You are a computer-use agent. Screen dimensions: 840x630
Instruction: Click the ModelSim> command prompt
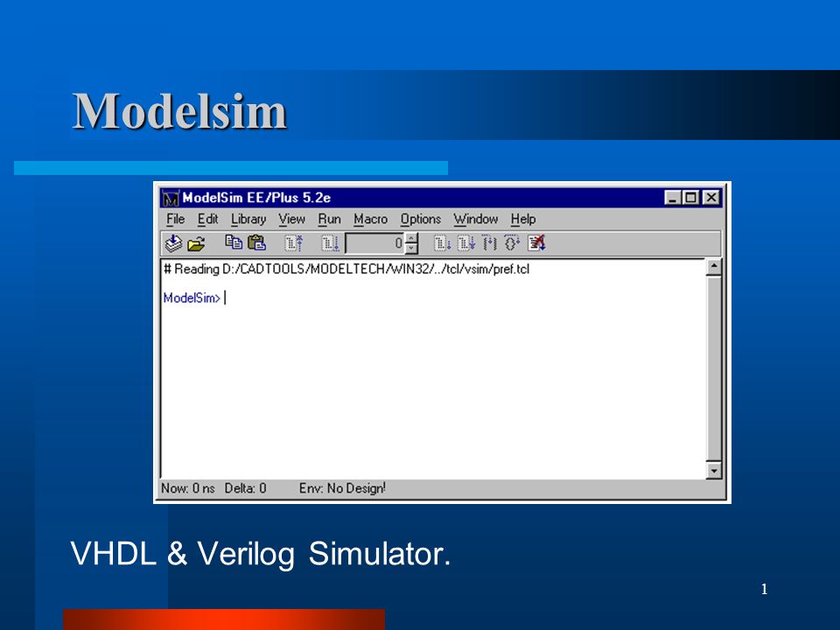(x=192, y=297)
